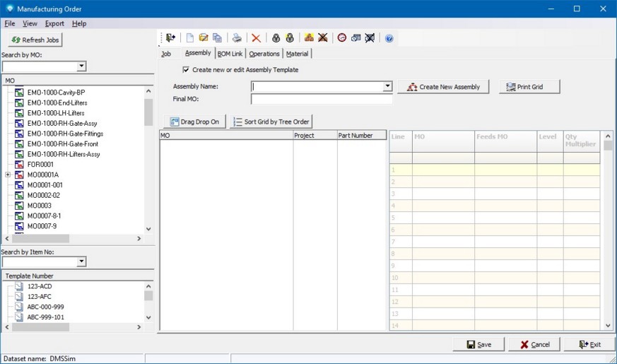Open the Assembly Name dropdown

[x=387, y=87]
